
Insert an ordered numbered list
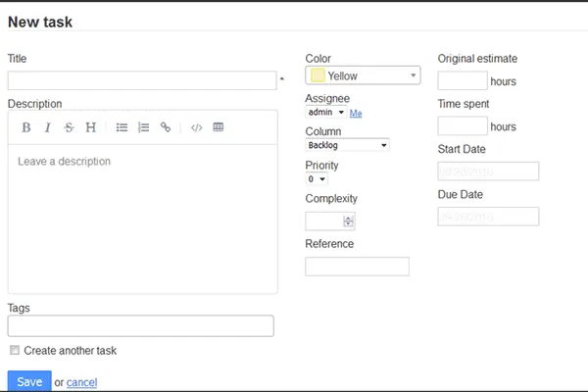coord(144,127)
